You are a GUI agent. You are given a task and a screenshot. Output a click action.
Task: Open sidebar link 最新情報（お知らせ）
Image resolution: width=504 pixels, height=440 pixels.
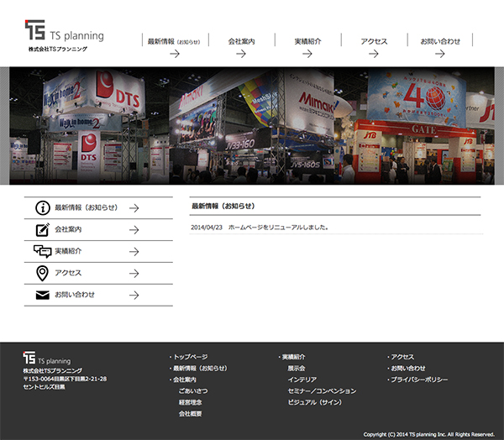(87, 207)
